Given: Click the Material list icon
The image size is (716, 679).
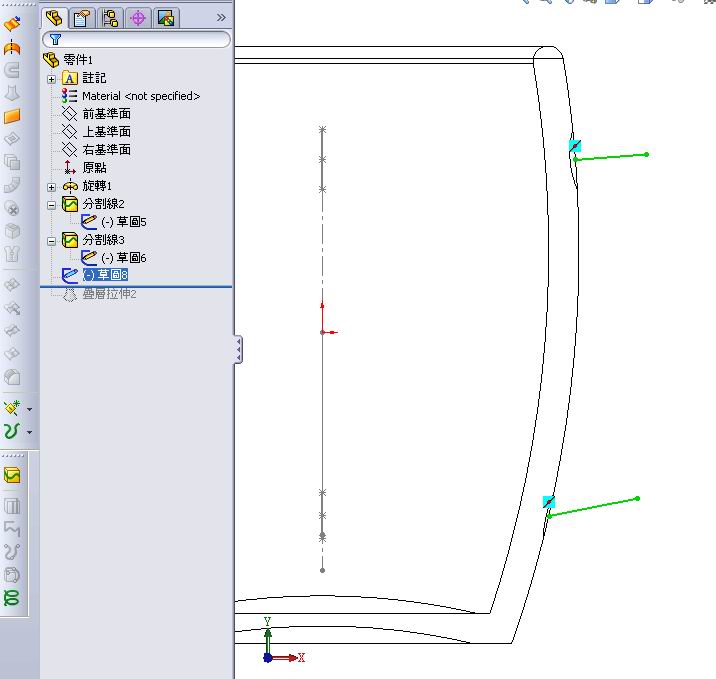Looking at the screenshot, I should 69,96.
